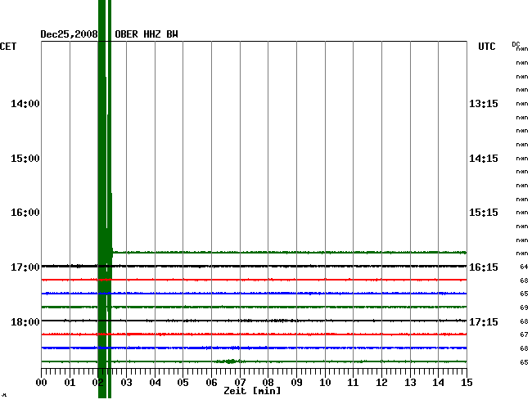Click minute label 13 on the axis
Screen dimensions: 532x404
(410, 382)
